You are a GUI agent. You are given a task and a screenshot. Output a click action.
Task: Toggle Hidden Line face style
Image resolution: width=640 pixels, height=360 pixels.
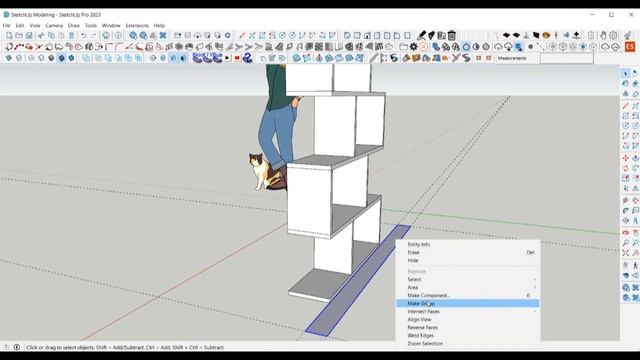coord(41,58)
